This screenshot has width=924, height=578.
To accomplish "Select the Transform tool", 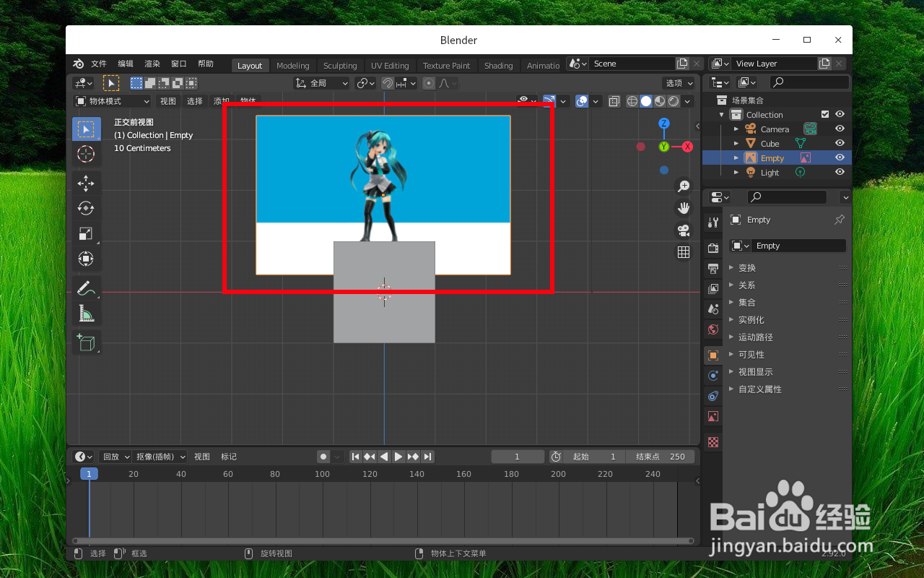I will pyautogui.click(x=86, y=259).
